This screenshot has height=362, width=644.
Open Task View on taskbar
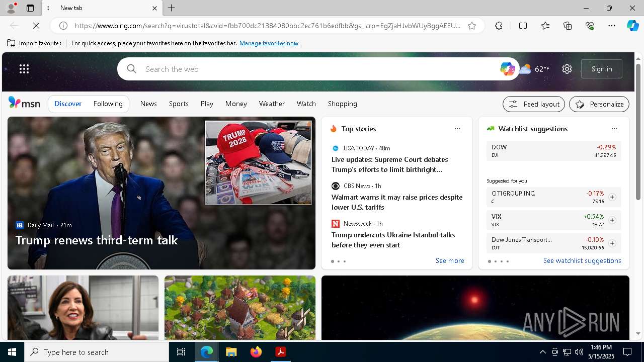point(181,352)
